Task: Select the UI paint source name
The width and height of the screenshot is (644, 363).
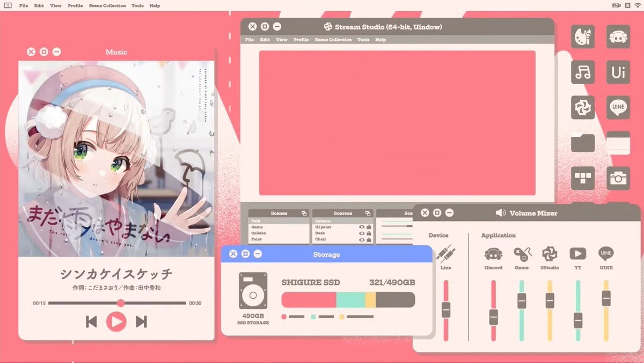Action: point(324,227)
